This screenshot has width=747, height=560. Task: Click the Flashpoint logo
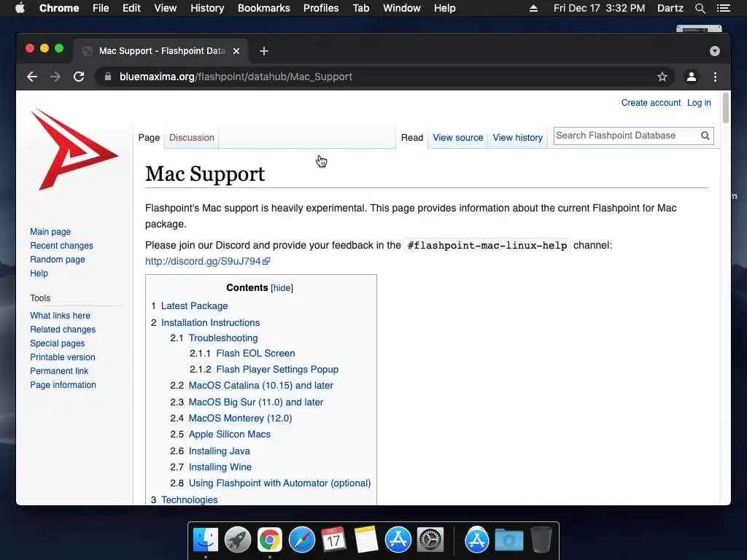pos(74,149)
